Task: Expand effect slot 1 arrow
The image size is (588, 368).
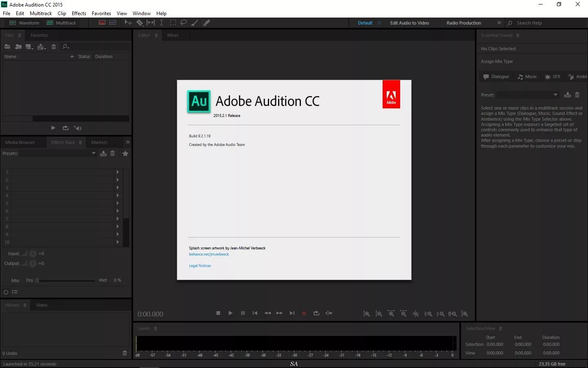Action: pyautogui.click(x=118, y=172)
